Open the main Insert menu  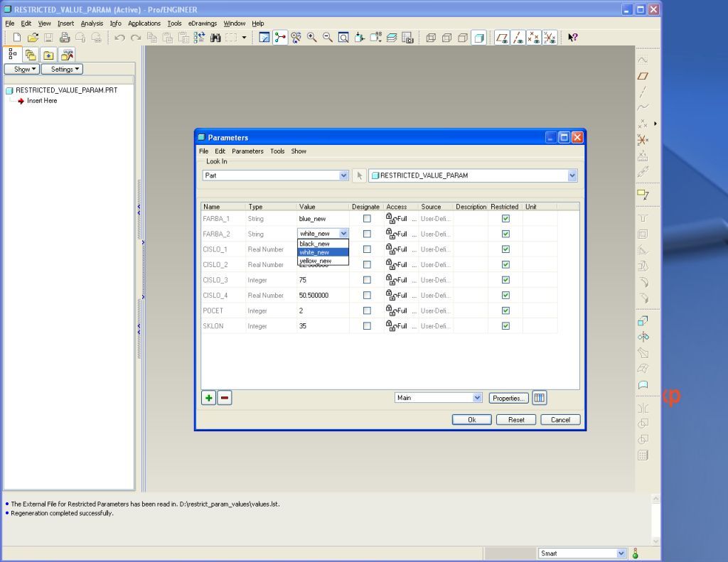click(x=65, y=23)
